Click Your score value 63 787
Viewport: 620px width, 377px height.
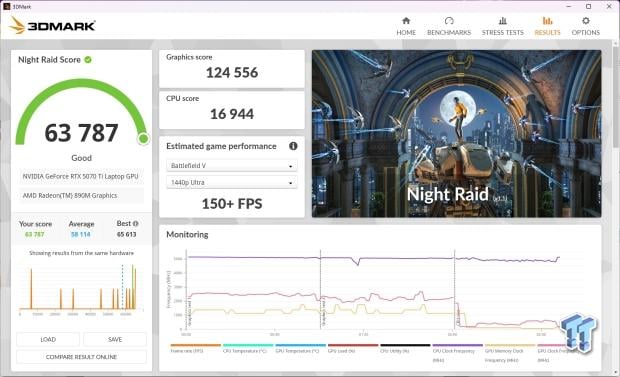click(x=35, y=235)
